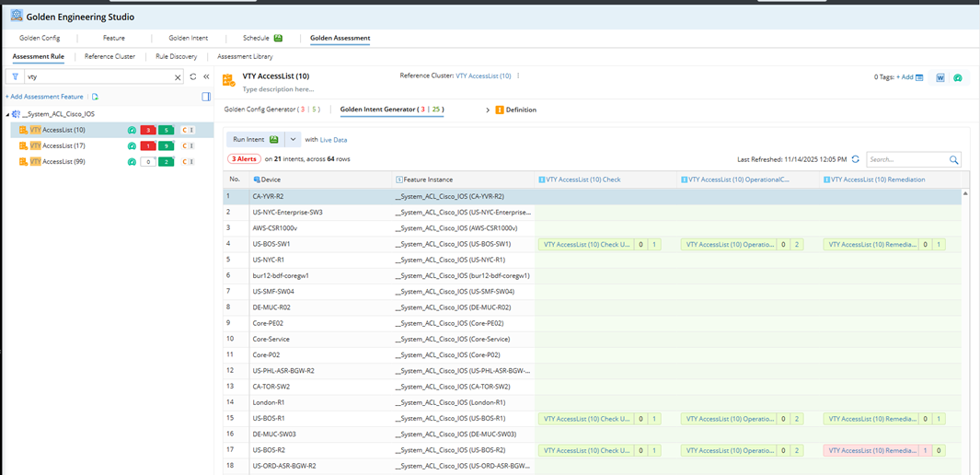This screenshot has width=980, height=475.
Task: Toggle the C I indicator for VTY AccessList (10)
Action: 187,130
